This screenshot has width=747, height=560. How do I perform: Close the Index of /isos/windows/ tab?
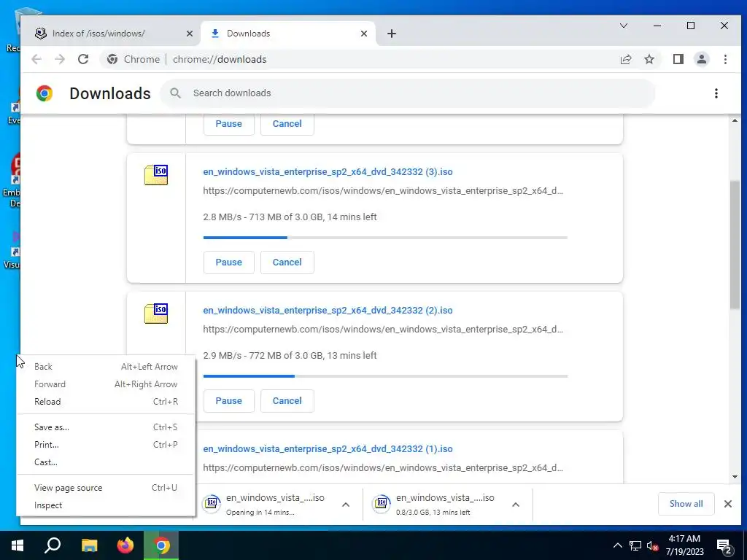tap(190, 34)
